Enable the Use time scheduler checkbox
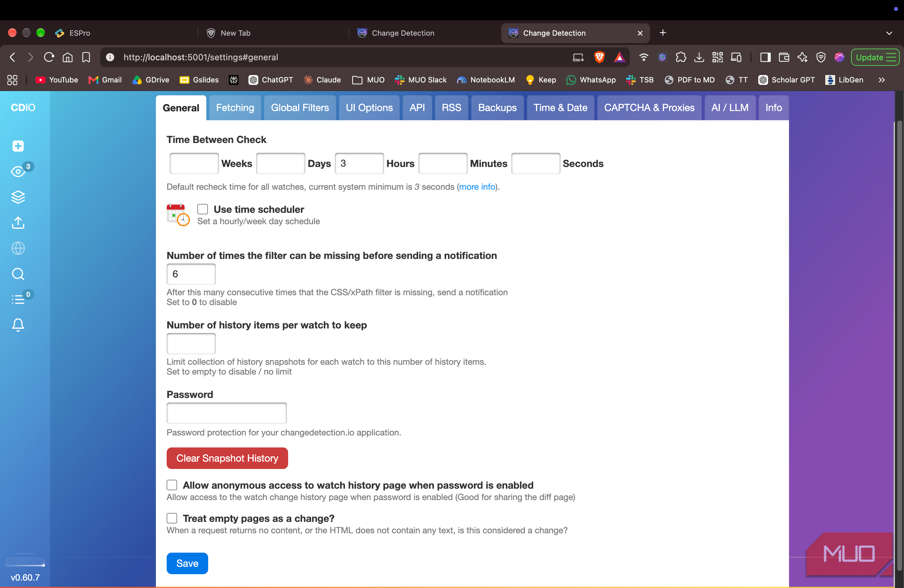This screenshot has height=588, width=904. coord(202,209)
